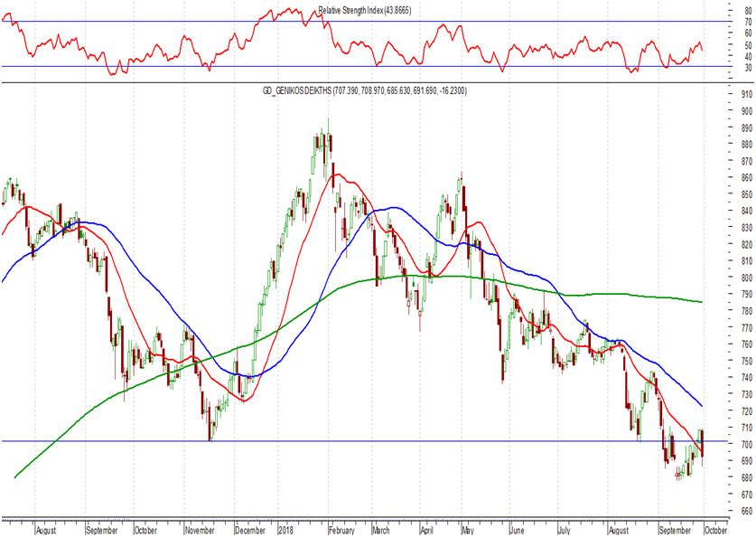
Task: Select the June month label
Action: [517, 530]
